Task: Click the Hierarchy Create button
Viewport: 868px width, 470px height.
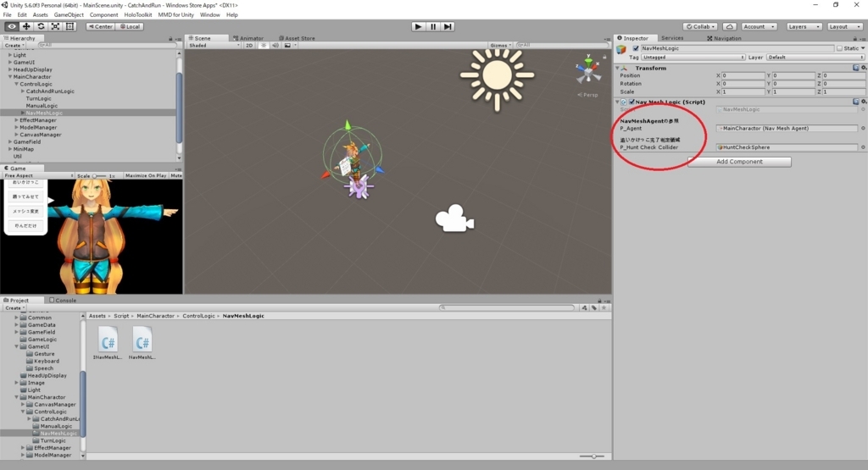Action: point(14,46)
